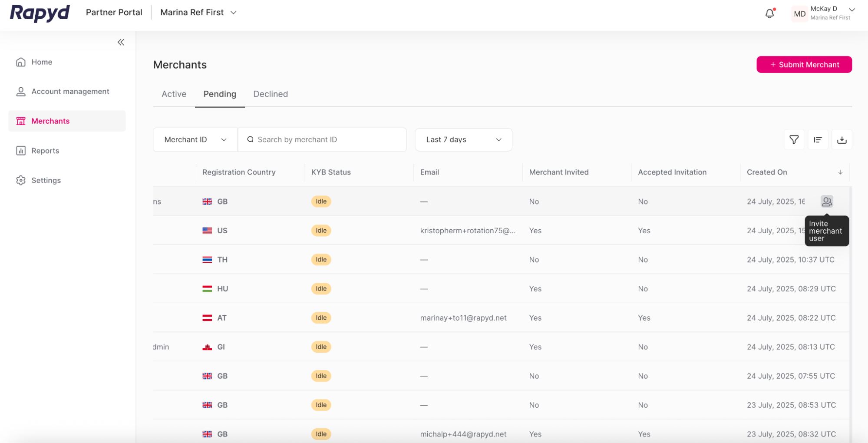The width and height of the screenshot is (868, 443).
Task: Open the notifications bell
Action: [x=770, y=13]
